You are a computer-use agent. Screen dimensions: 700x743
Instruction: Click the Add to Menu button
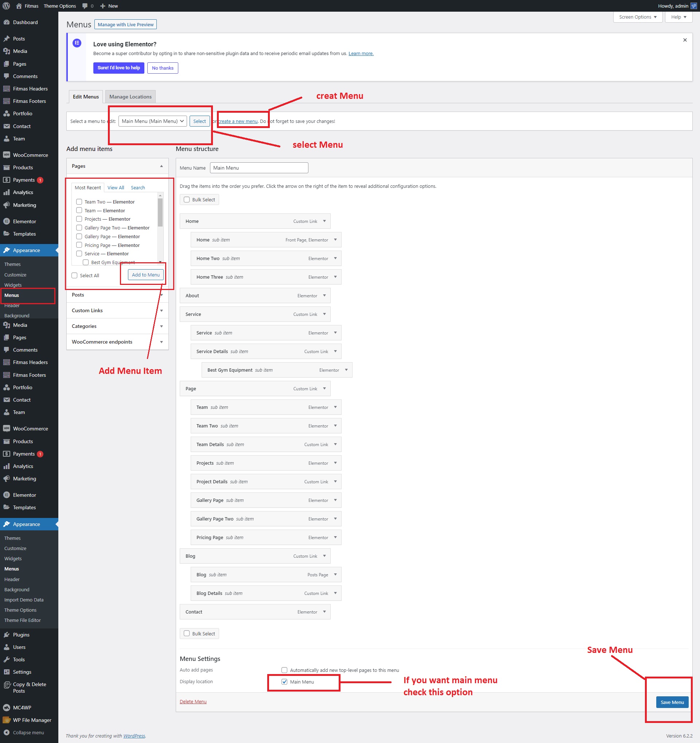[x=146, y=275]
